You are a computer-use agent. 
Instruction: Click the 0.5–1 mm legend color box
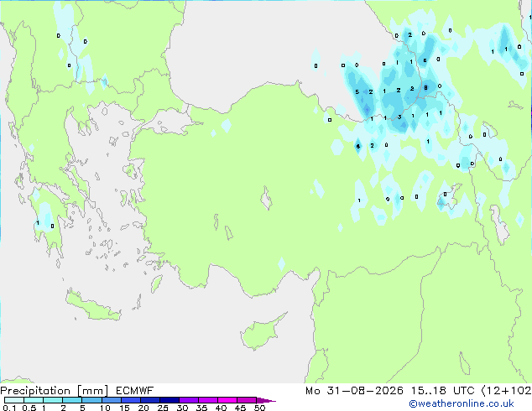coord(34,400)
